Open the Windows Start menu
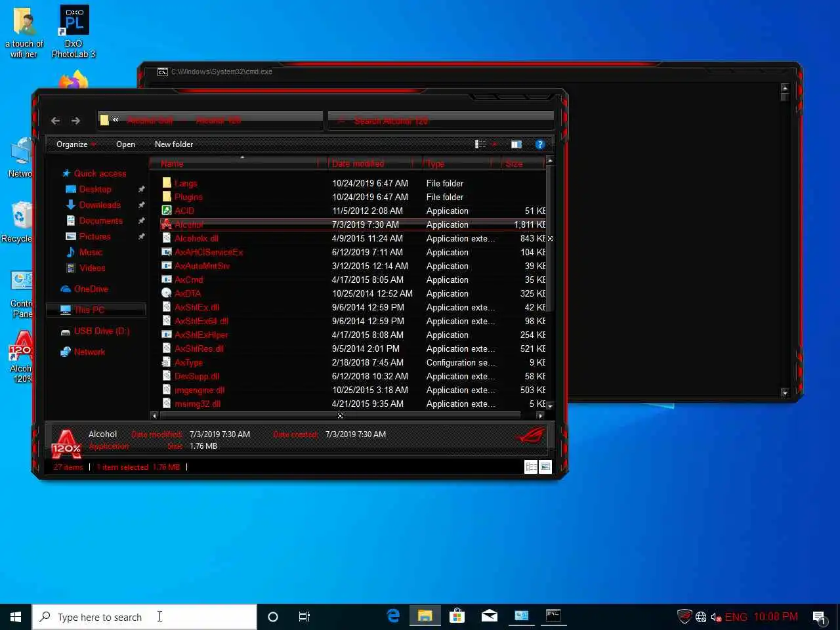This screenshot has width=840, height=630. [16, 617]
